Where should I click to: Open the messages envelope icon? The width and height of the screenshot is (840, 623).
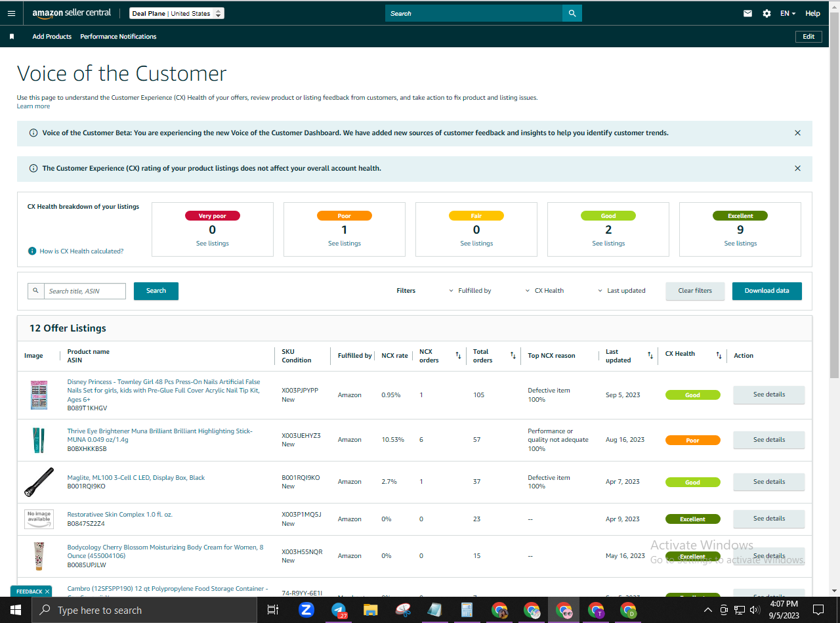click(747, 13)
